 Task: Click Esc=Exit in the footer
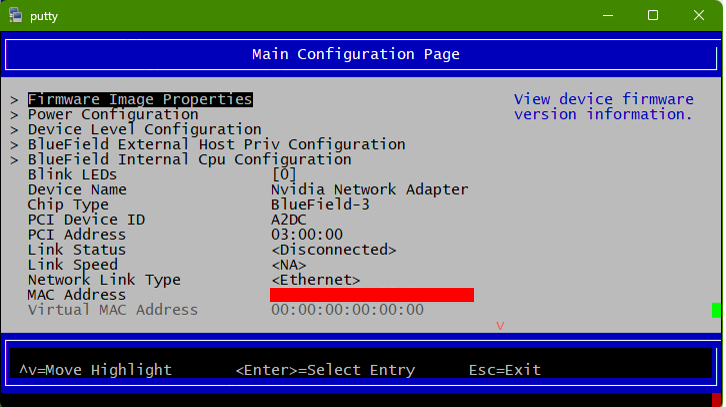505,370
